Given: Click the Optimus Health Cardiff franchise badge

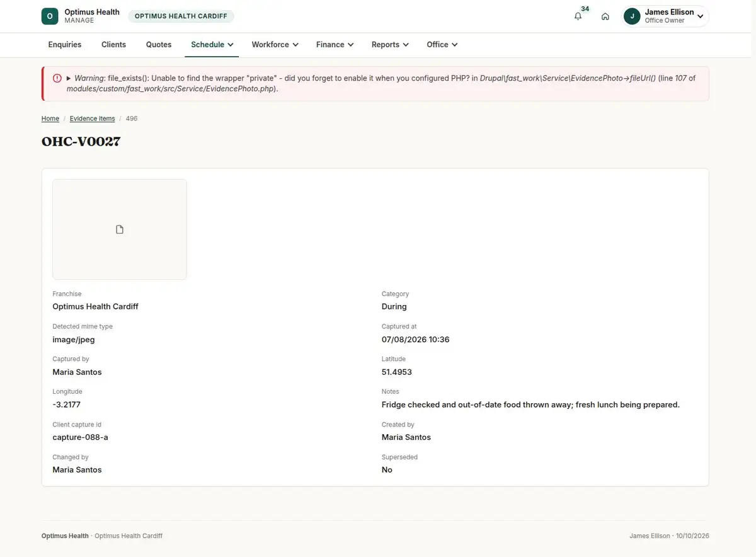Looking at the screenshot, I should pos(181,16).
